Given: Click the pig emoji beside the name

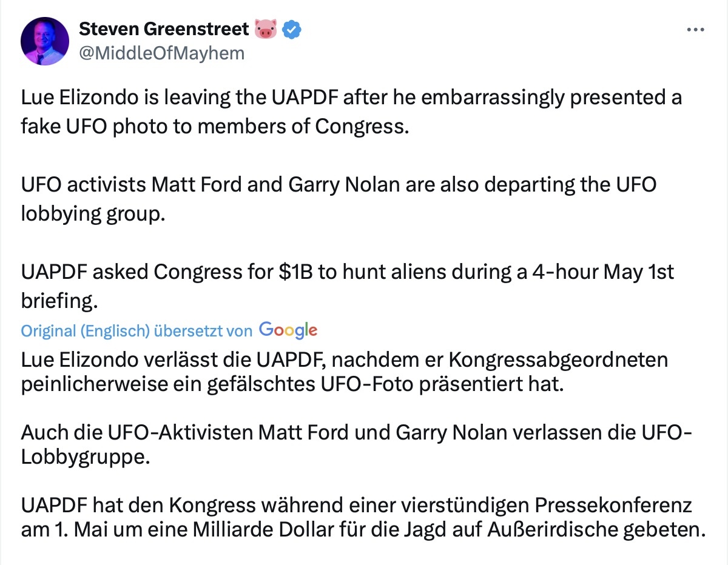Looking at the screenshot, I should click(x=266, y=28).
